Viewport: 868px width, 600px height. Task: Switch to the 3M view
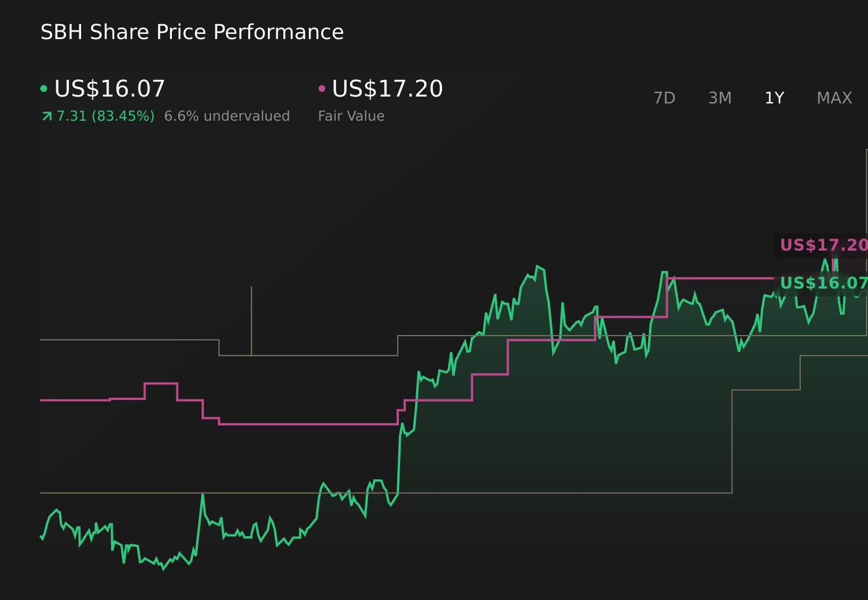point(719,98)
